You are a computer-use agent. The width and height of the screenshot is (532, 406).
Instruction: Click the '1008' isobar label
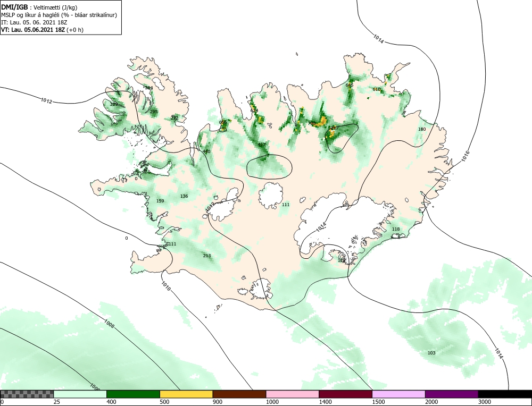point(110,324)
